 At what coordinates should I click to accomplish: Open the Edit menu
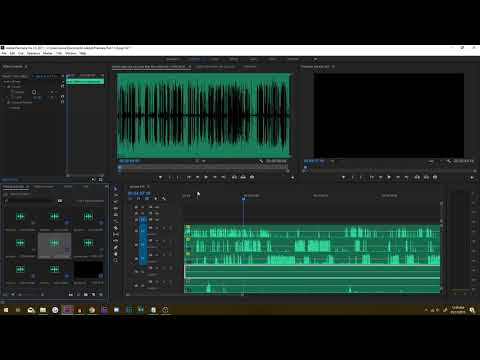click(12, 53)
